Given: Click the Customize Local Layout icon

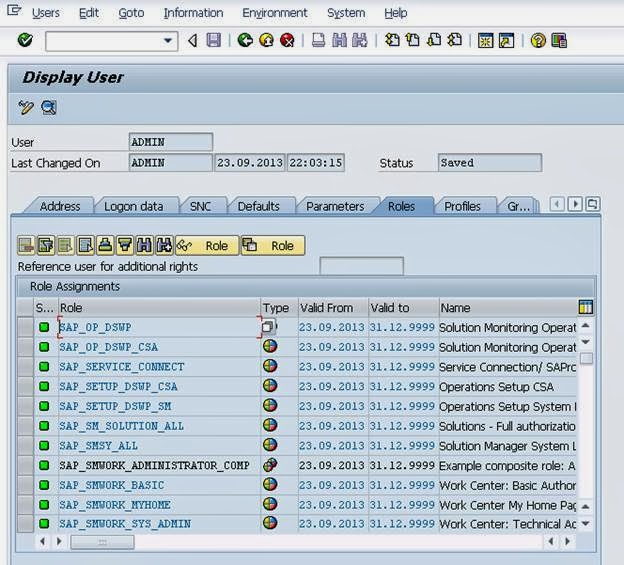Looking at the screenshot, I should pos(559,41).
